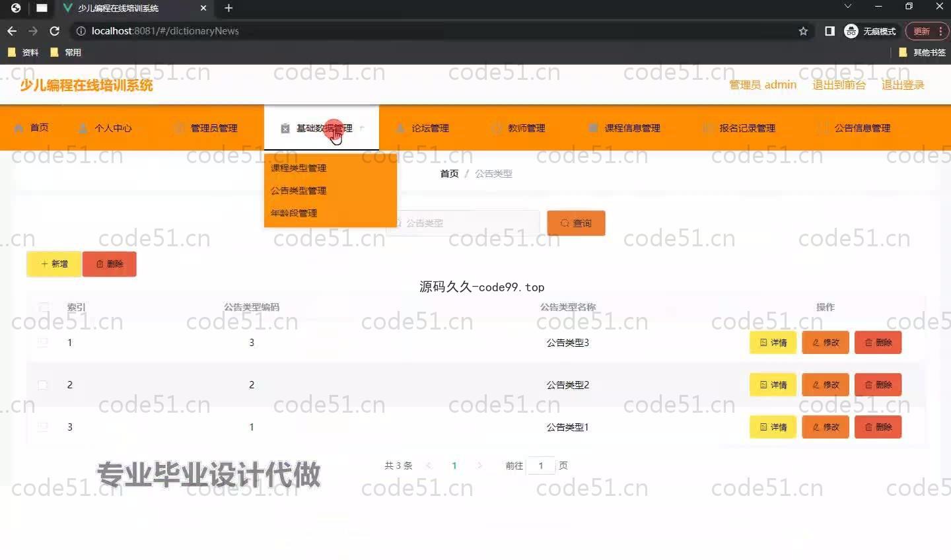Click browser 更新 button
951x560 pixels.
(x=921, y=31)
